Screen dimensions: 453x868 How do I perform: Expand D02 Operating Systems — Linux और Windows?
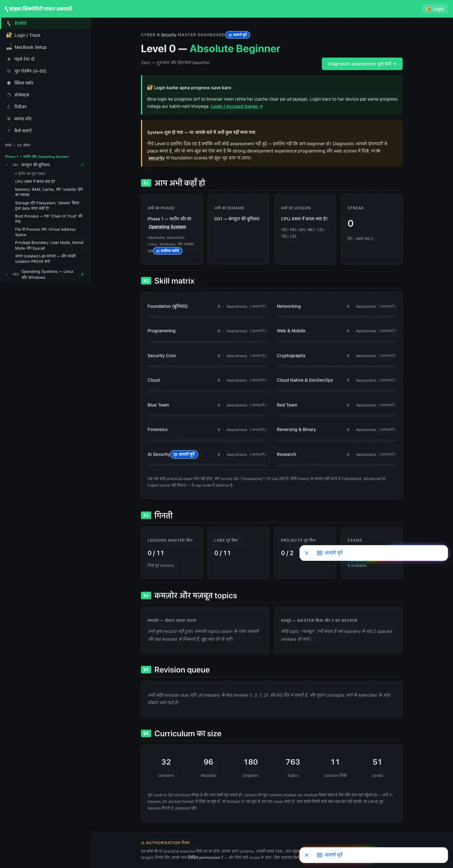(45, 275)
